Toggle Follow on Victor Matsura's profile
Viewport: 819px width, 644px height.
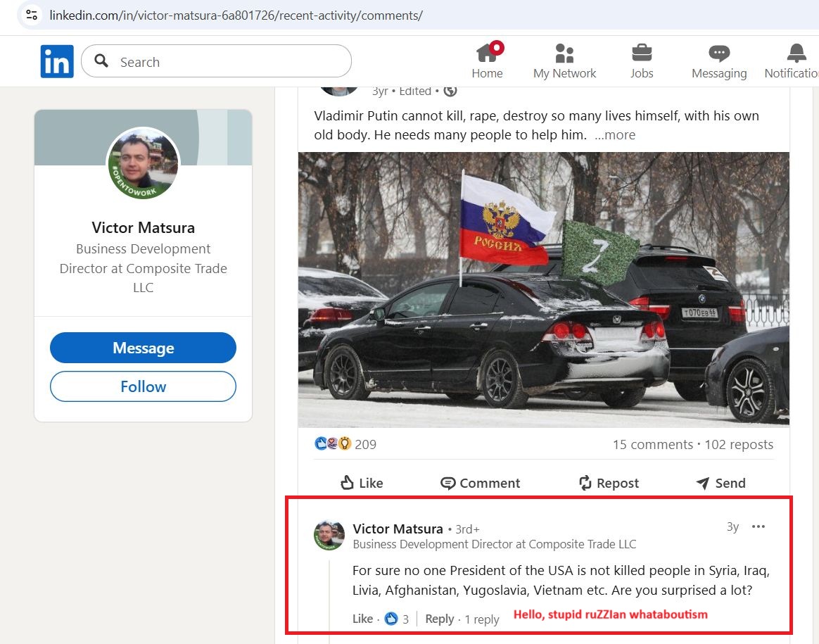[x=143, y=386]
